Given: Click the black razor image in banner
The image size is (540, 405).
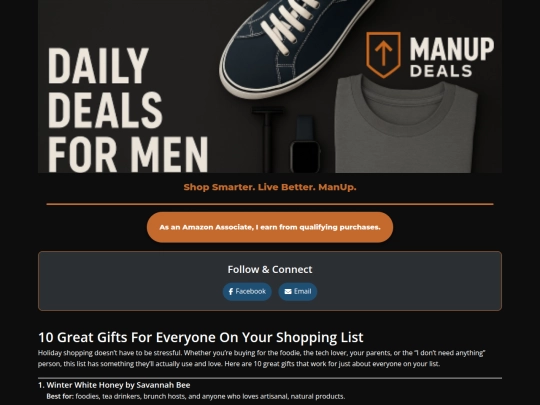Looking at the screenshot, I should 267,139.
